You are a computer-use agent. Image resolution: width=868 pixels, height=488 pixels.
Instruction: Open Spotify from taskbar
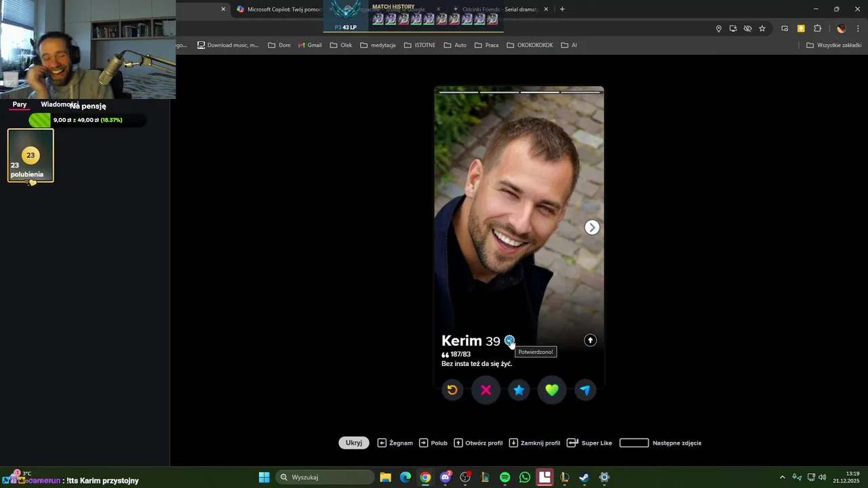[505, 477]
